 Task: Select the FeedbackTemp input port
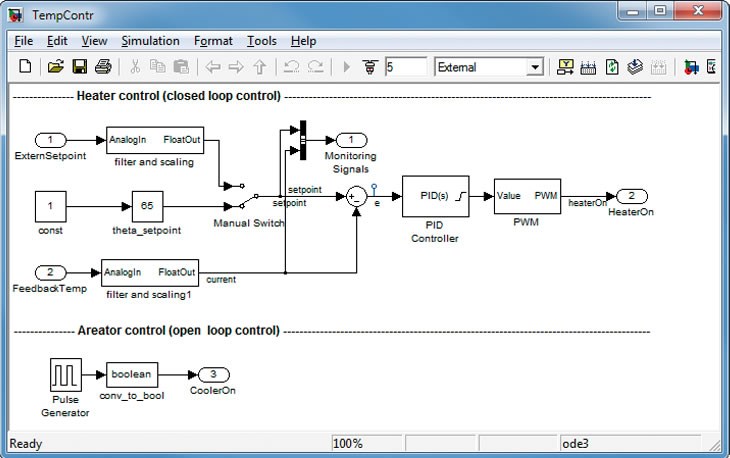click(x=50, y=272)
